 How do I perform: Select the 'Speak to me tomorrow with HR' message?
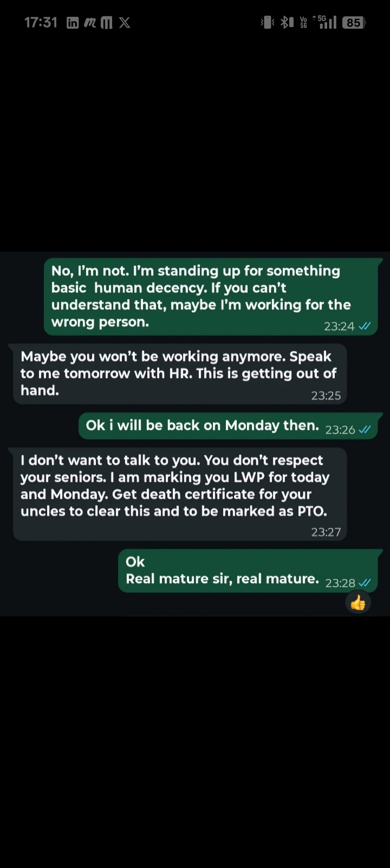tap(180, 374)
